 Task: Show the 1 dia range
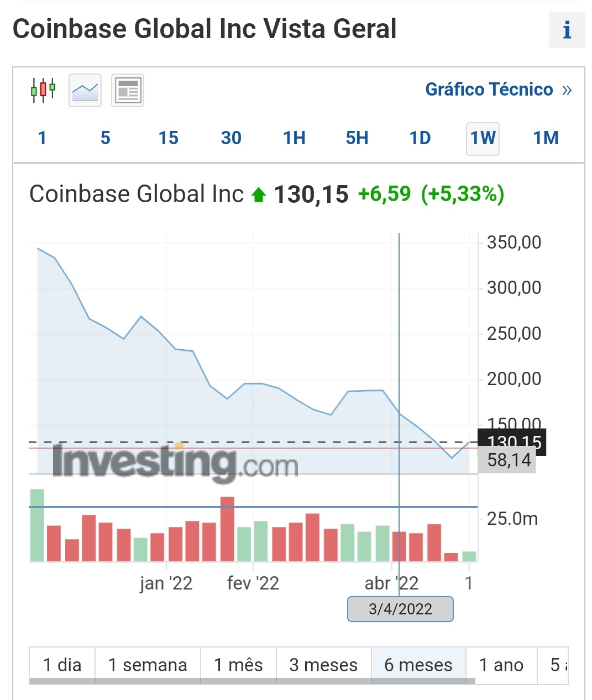point(62,665)
